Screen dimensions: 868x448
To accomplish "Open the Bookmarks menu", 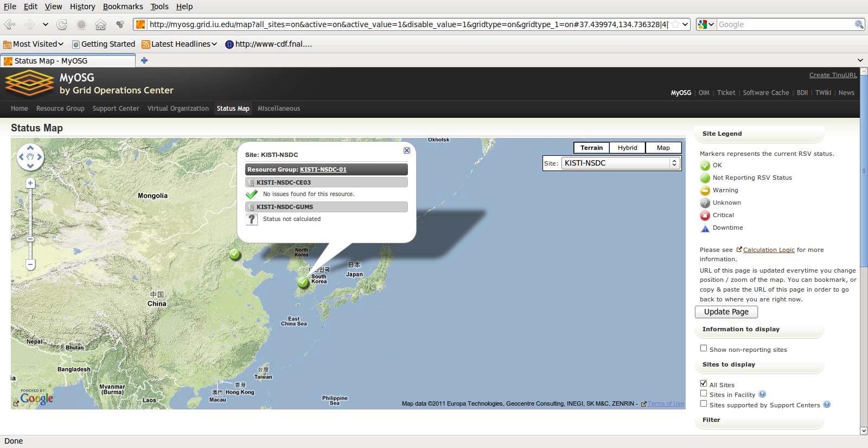I will (123, 7).
